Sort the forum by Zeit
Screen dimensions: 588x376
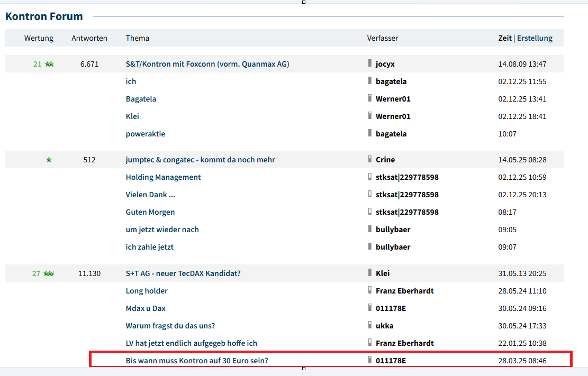tap(505, 38)
